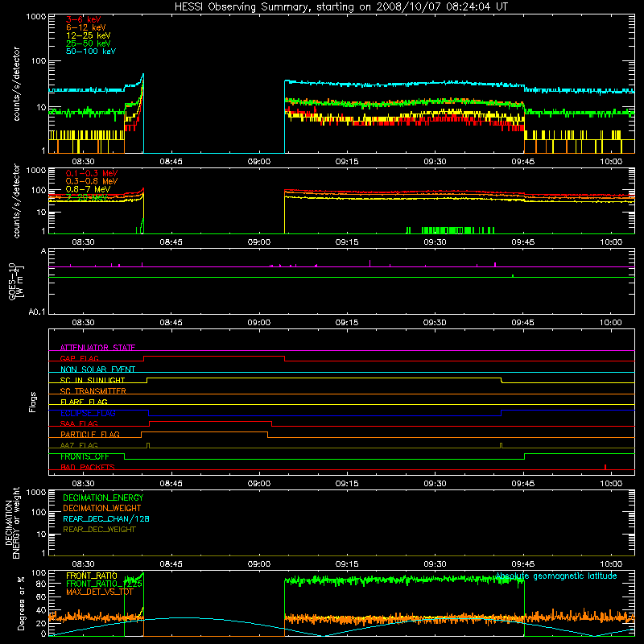Click the MAX_DET_VS_TOT legend label
Viewport: 644px width, 644px height.
[99, 592]
